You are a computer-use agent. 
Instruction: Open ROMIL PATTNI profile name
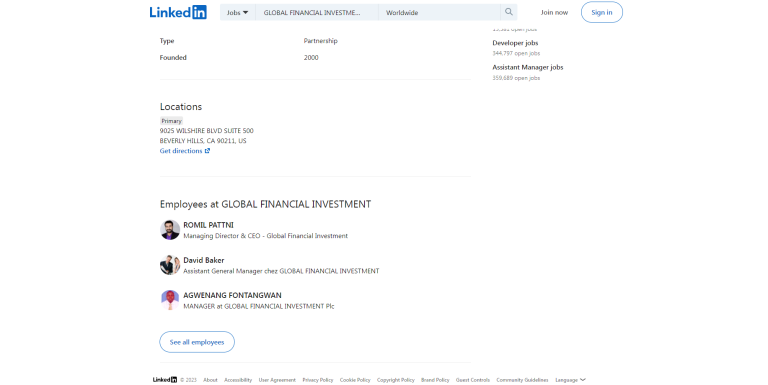point(208,225)
